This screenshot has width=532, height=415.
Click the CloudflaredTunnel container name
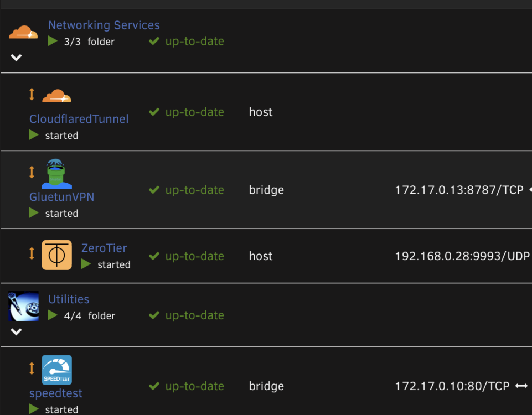click(79, 119)
